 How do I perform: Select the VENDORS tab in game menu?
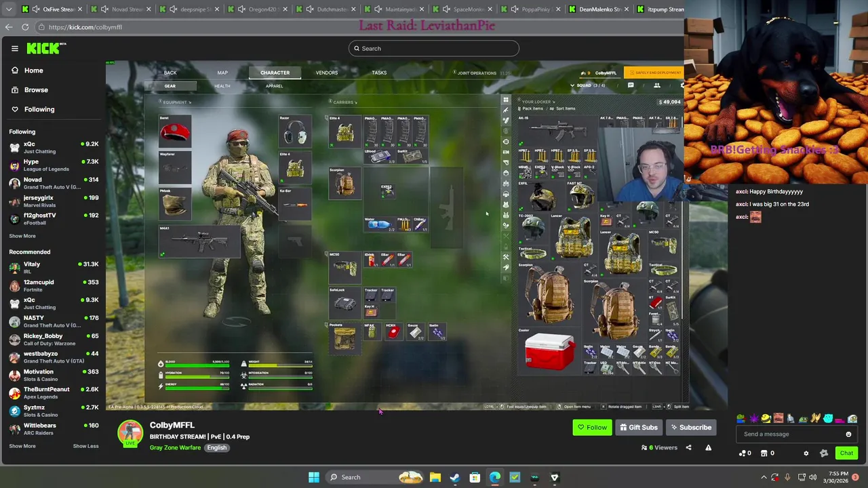tap(326, 73)
